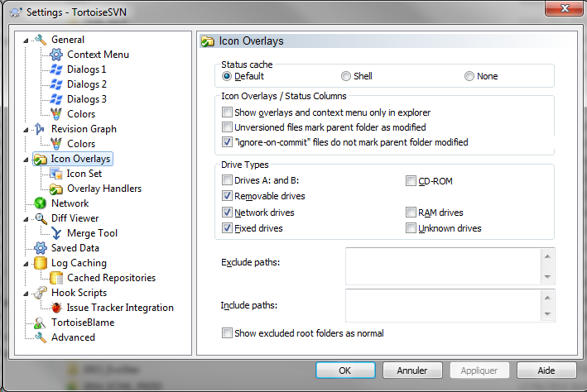Uncheck the Removable drives checkbox

[x=227, y=197]
